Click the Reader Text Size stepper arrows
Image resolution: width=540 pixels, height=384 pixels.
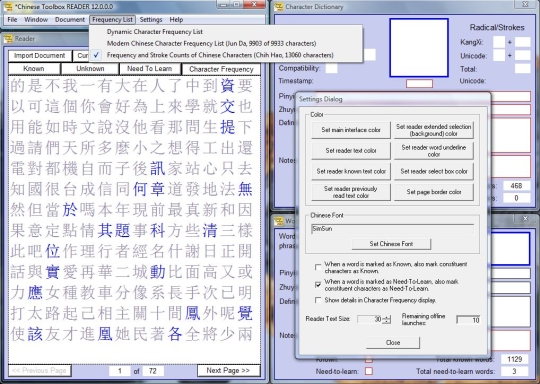[x=386, y=320]
